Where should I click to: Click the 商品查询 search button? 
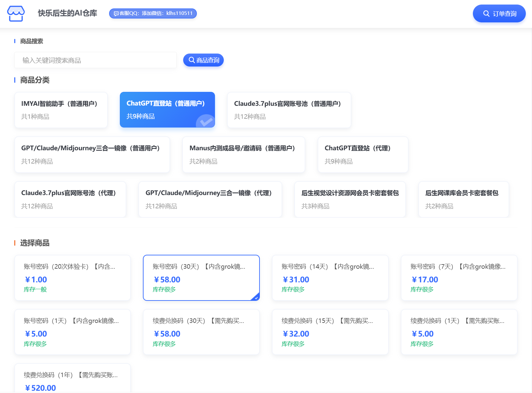tap(203, 60)
